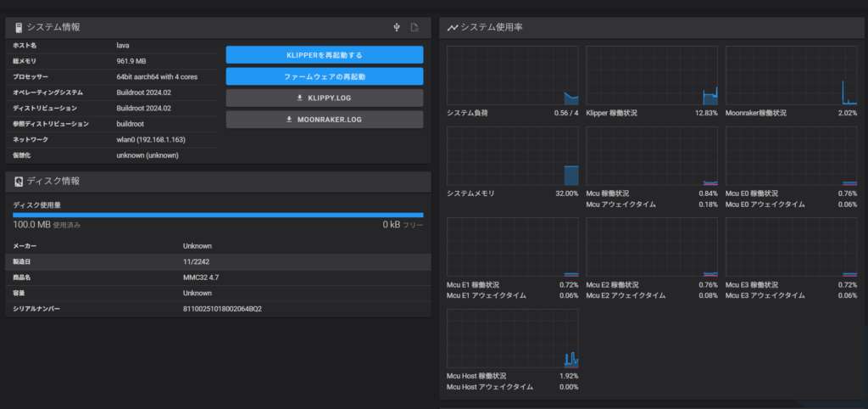Click the system info card header icon

point(18,27)
